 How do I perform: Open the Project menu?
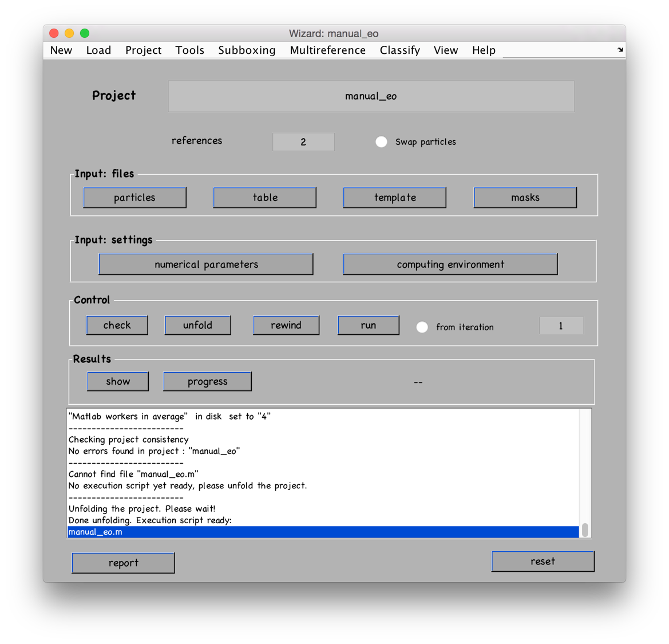click(x=143, y=50)
